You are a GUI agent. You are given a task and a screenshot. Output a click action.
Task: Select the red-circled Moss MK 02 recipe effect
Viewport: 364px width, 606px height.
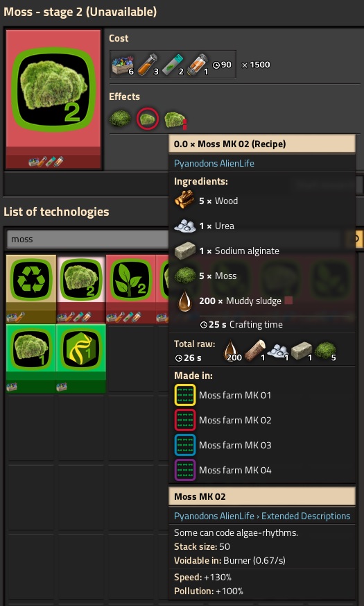pyautogui.click(x=148, y=119)
